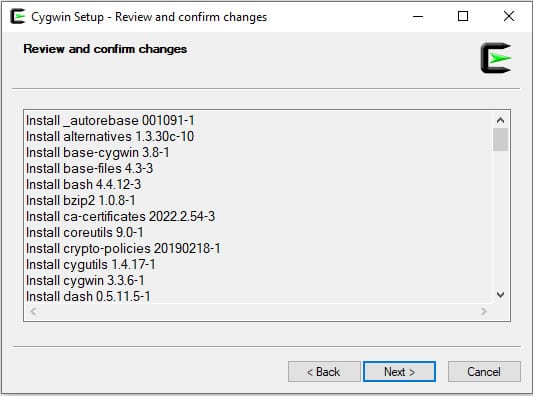
Task: Maximize the Cygwin Setup window
Action: point(463,16)
